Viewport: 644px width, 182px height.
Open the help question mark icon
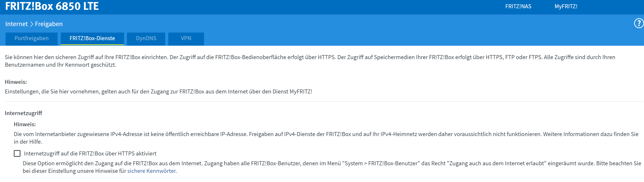[638, 24]
